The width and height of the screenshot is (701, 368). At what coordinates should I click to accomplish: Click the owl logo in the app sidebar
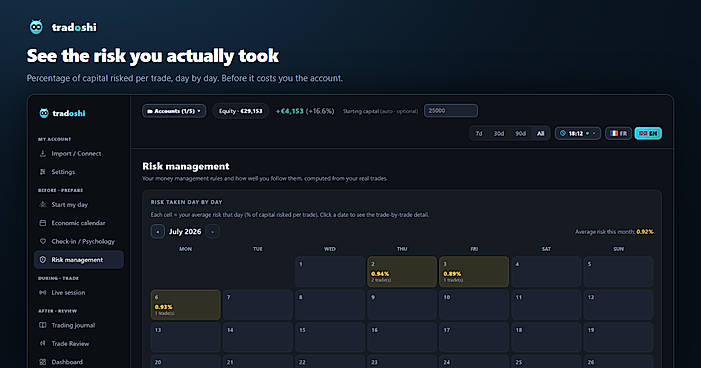(x=44, y=113)
